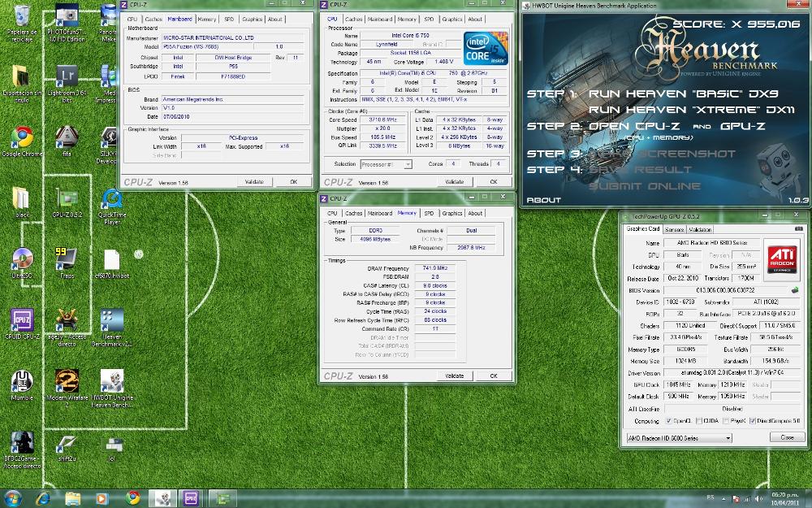Viewport: 812px width, 508px height.
Task: Open the shift2u desktop shortcut
Action: point(67,448)
